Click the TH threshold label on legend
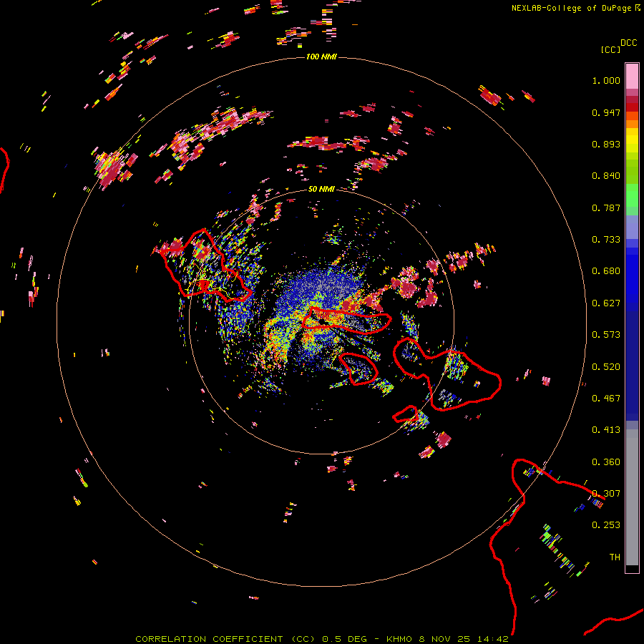 coord(615,557)
